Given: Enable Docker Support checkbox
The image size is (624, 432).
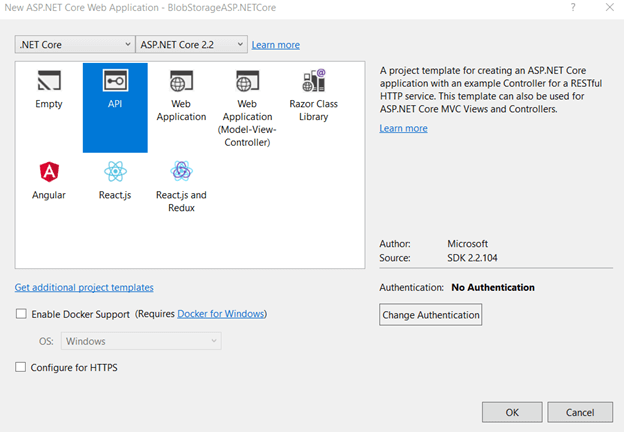Looking at the screenshot, I should tap(21, 314).
